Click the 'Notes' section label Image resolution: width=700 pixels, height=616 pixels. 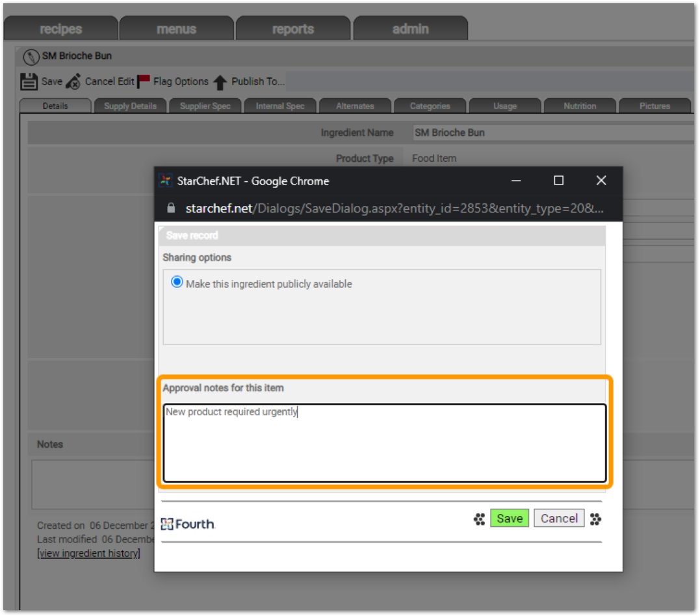click(x=50, y=444)
